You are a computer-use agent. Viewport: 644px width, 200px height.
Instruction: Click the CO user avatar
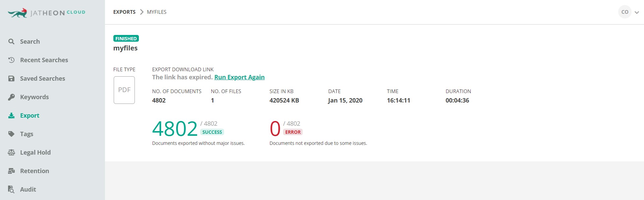coord(625,12)
